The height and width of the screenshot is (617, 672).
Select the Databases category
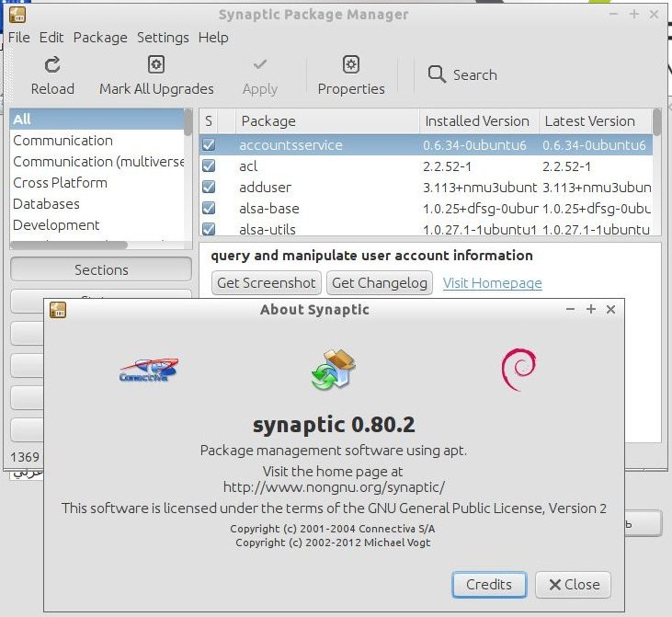[x=97, y=203]
